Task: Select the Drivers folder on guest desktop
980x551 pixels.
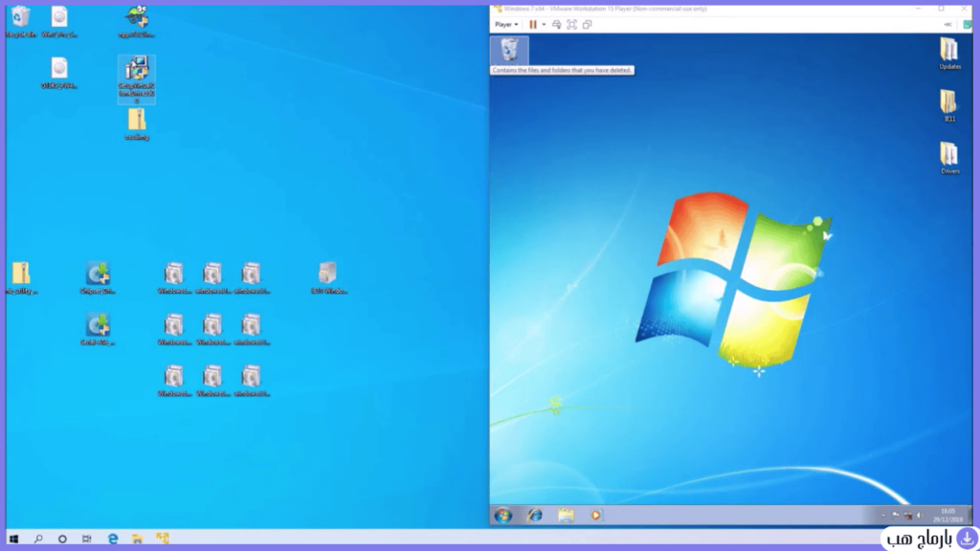Action: [949, 158]
